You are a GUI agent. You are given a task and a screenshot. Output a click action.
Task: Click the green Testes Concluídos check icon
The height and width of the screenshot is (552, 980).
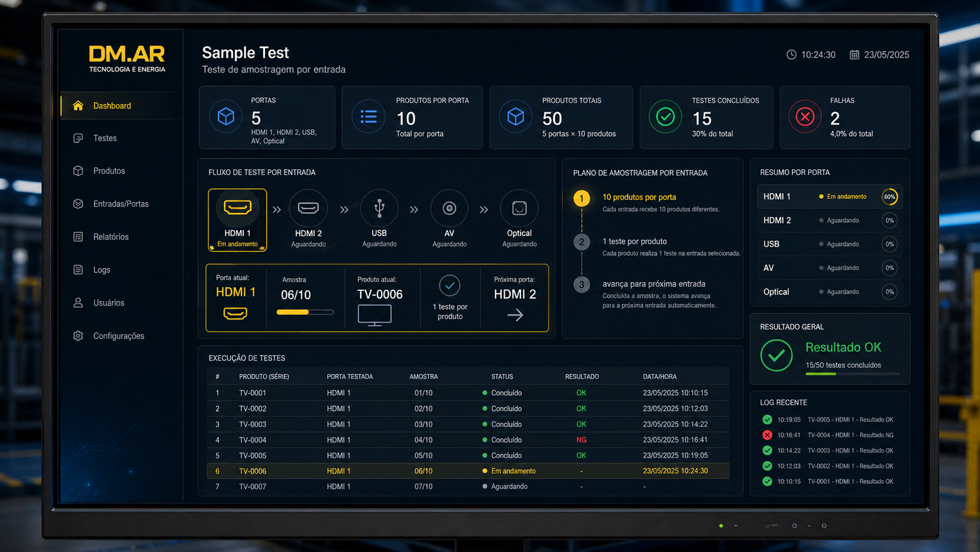pyautogui.click(x=665, y=117)
